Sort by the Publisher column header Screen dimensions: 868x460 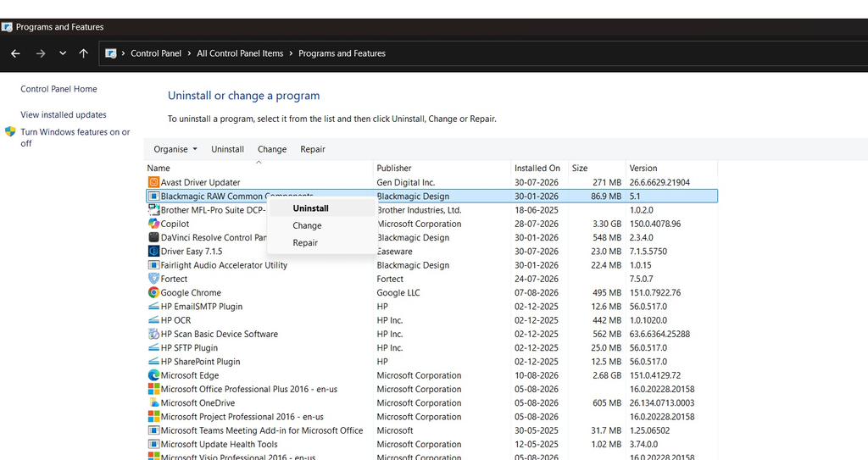pyautogui.click(x=442, y=168)
